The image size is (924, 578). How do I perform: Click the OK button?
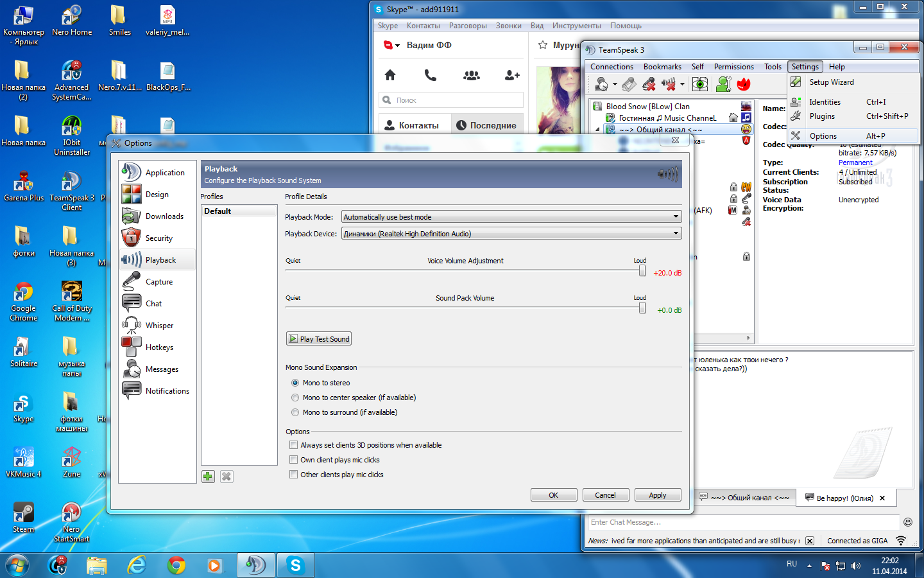click(553, 495)
